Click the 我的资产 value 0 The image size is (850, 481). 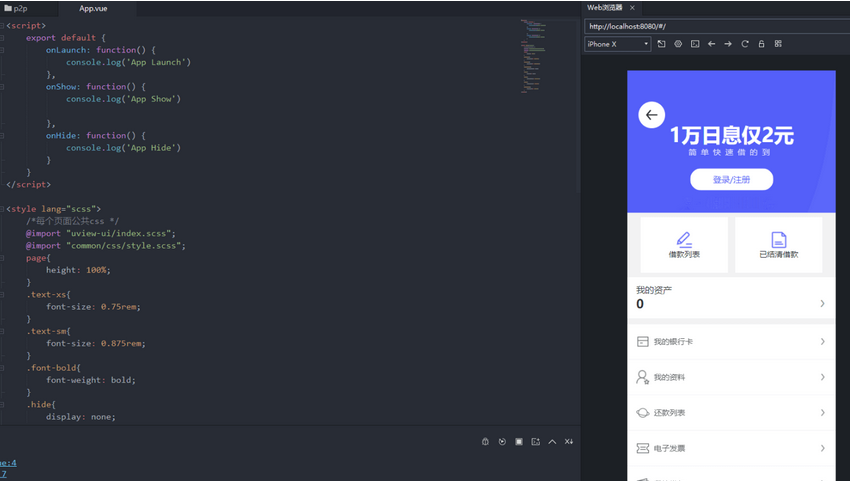(640, 304)
